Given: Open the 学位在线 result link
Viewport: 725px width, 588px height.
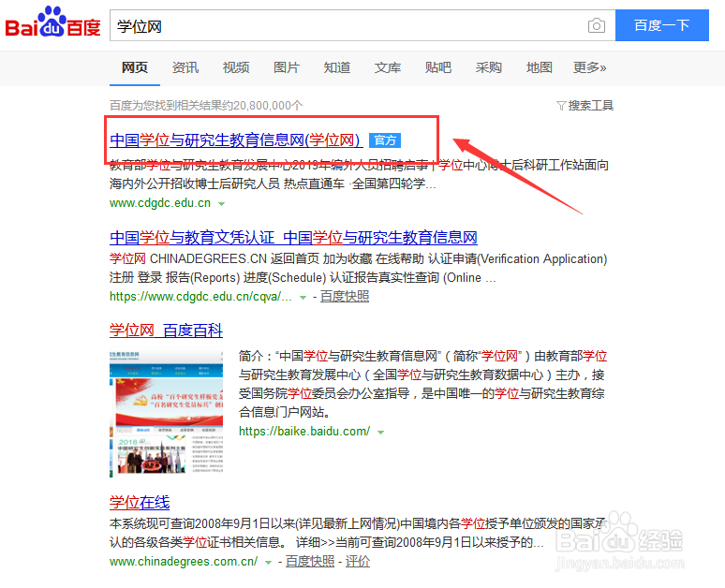Looking at the screenshot, I should pyautogui.click(x=140, y=503).
